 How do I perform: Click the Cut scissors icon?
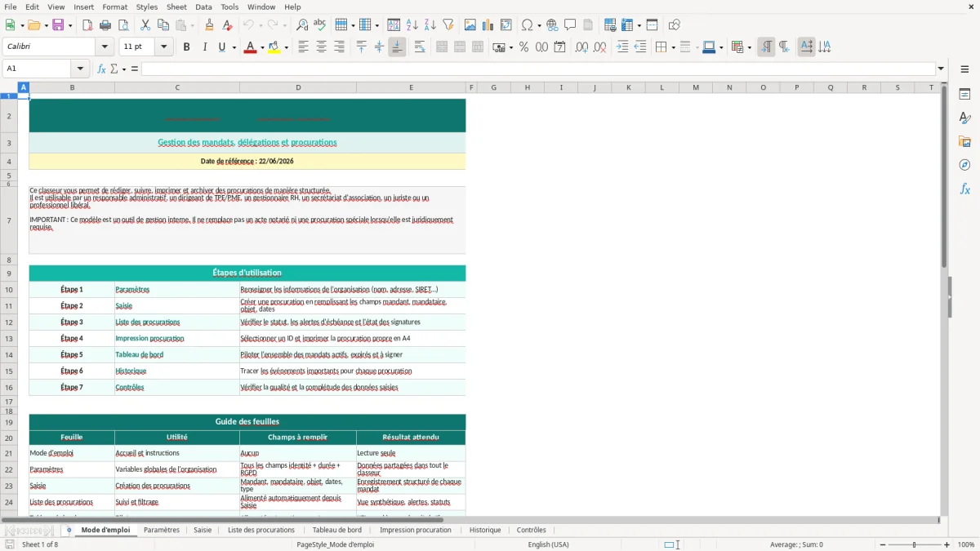(x=145, y=25)
